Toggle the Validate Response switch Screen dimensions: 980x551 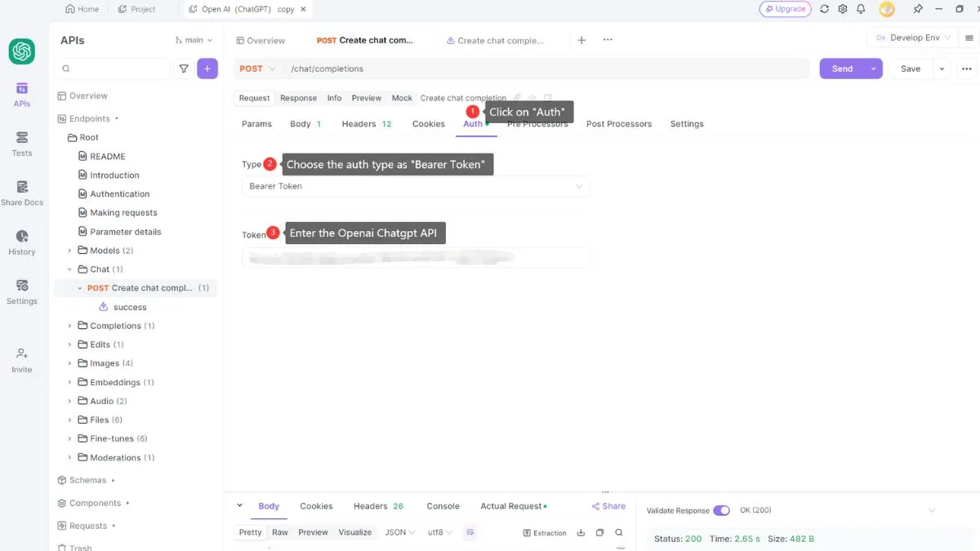pos(721,509)
